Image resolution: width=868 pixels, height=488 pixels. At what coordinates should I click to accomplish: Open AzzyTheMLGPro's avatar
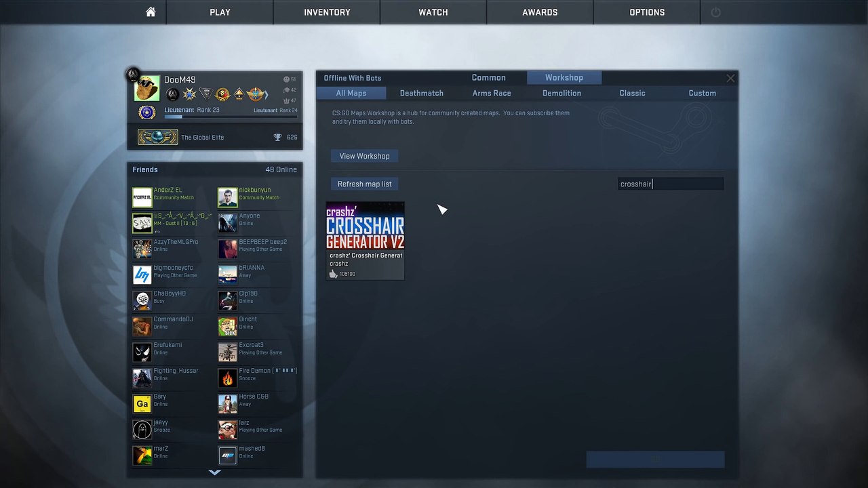pyautogui.click(x=142, y=249)
